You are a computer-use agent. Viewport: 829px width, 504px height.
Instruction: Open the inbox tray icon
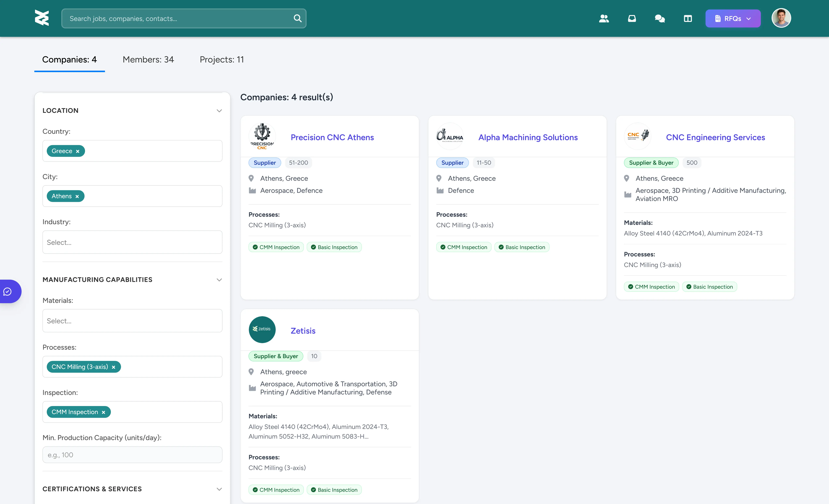click(632, 18)
